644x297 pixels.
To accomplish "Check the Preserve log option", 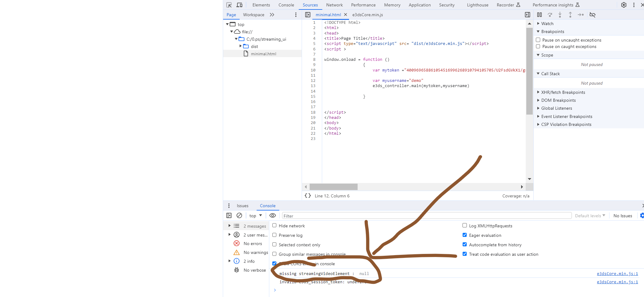I will (274, 235).
